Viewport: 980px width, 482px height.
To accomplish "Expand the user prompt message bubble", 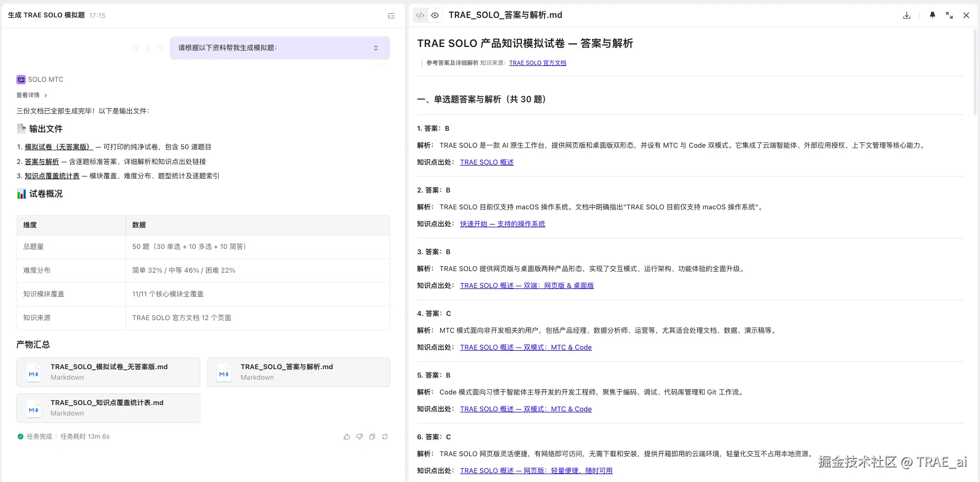I will coord(376,48).
